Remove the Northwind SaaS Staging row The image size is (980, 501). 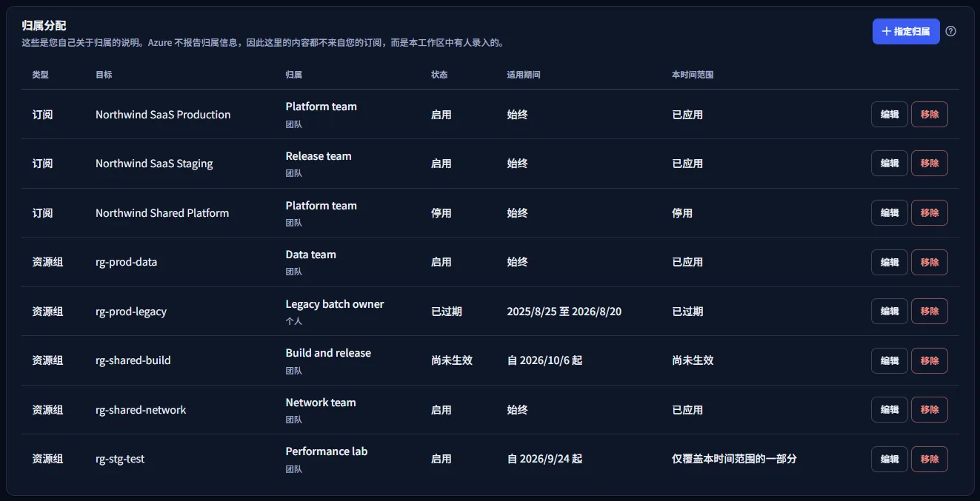coord(930,164)
